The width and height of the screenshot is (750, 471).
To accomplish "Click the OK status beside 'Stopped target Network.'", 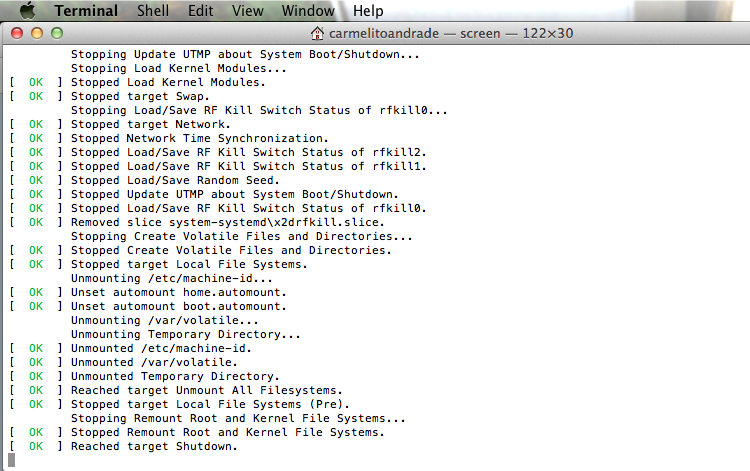I will pos(36,124).
